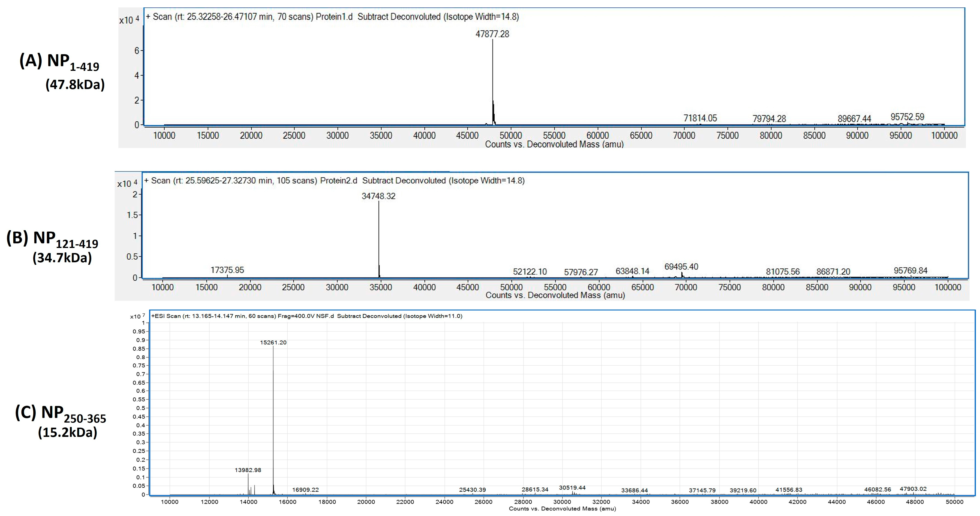This screenshot has width=980, height=516.
Task: Click the 69495.40 peak label in panel B
Action: click(x=681, y=267)
